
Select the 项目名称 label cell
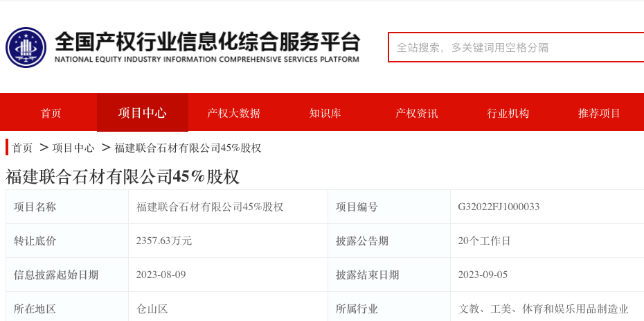[67, 207]
